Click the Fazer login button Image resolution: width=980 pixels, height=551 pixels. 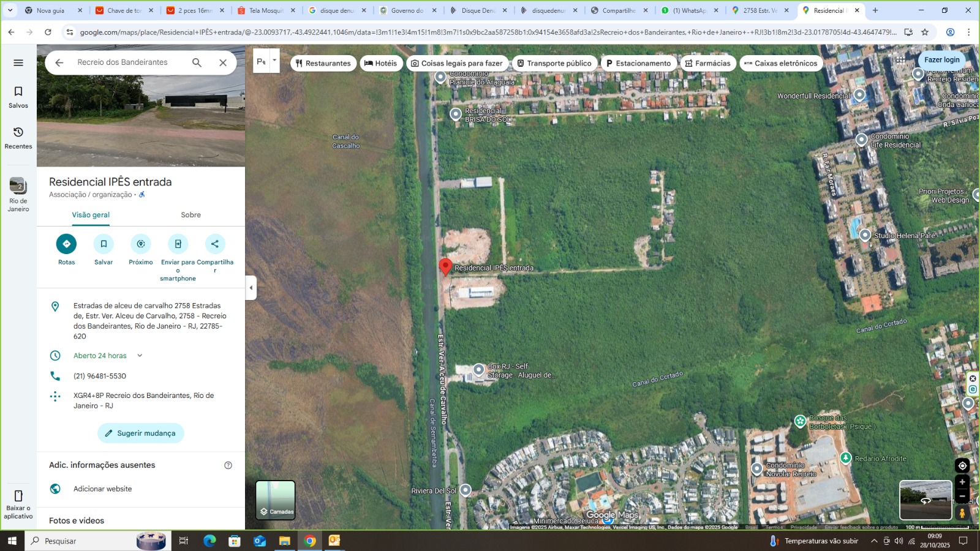coord(941,60)
